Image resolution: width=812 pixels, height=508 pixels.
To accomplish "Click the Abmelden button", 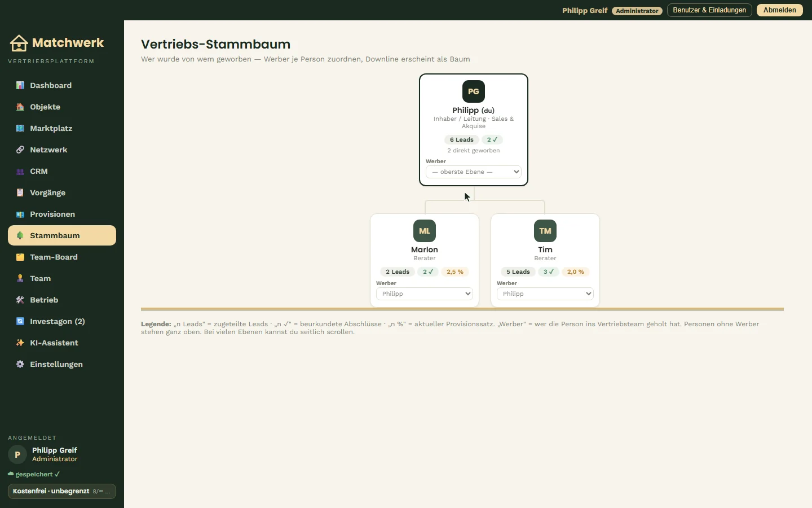I will pyautogui.click(x=780, y=10).
